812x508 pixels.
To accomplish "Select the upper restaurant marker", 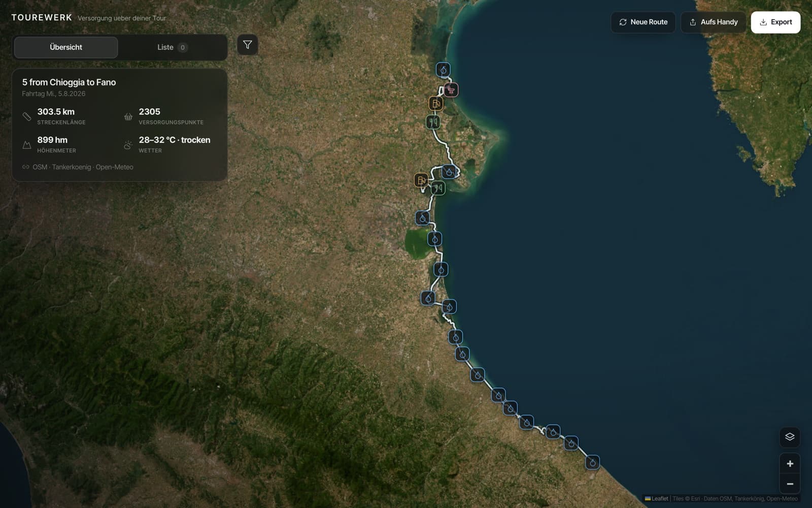I will coord(433,122).
